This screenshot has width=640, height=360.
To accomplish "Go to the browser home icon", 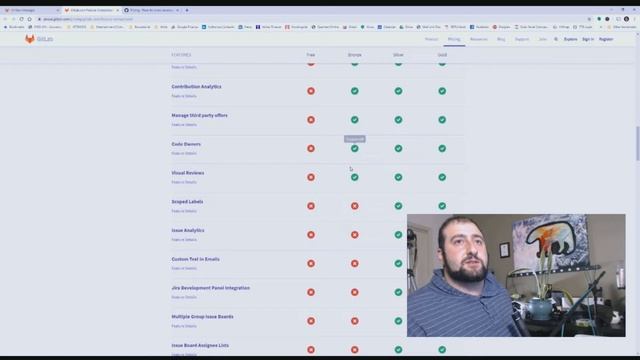I will (29, 19).
